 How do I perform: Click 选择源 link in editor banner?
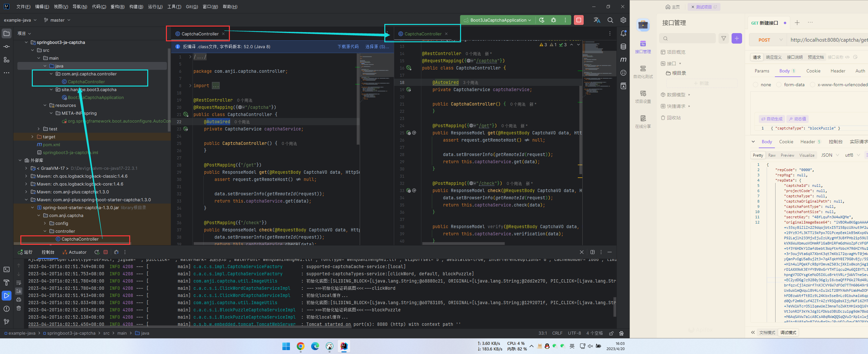click(377, 47)
